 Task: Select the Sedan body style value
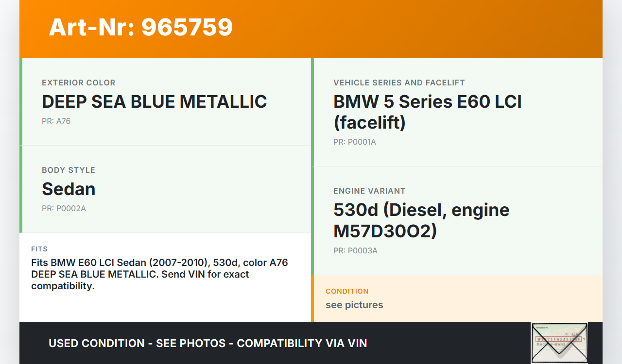point(69,189)
